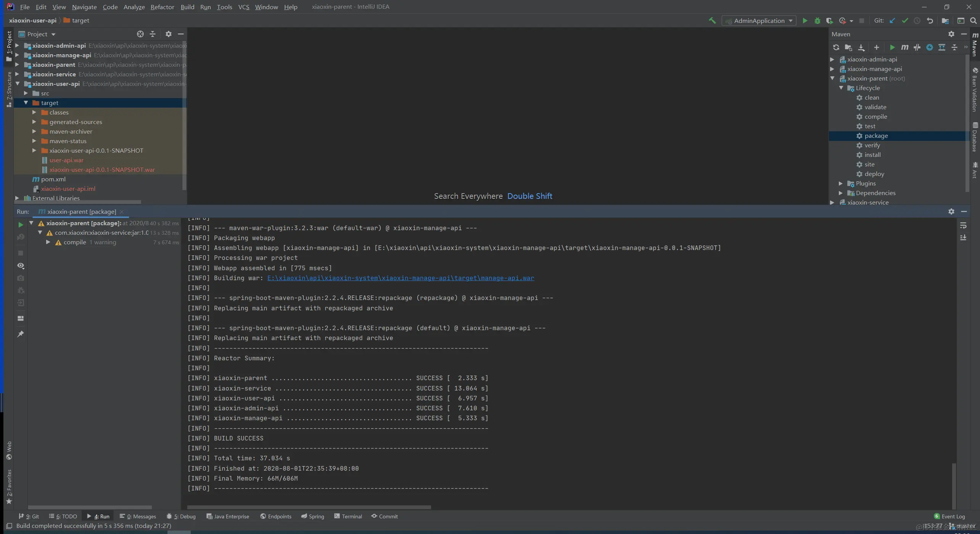
Task: Click Git Update Project blue arrow
Action: click(892, 21)
